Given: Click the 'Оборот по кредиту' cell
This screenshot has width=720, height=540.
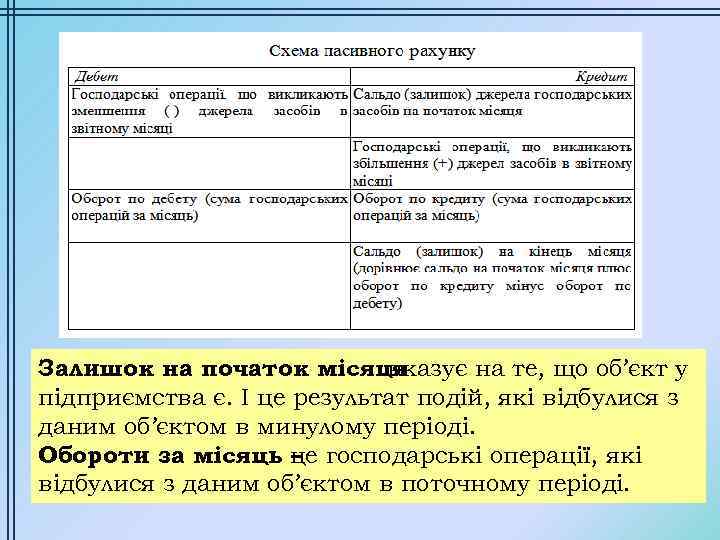Looking at the screenshot, I should (492, 215).
